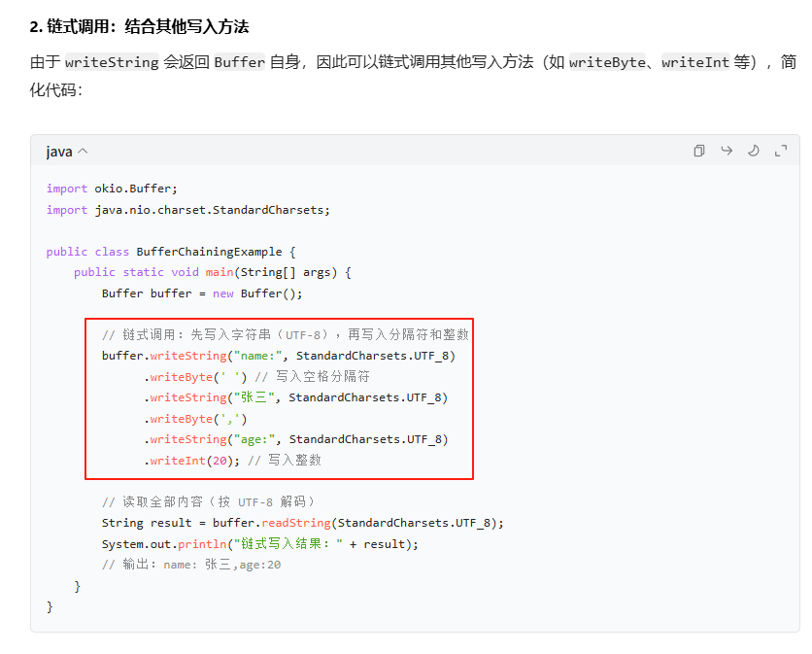Click inline code 'Buffer' in paragraph

tap(239, 62)
